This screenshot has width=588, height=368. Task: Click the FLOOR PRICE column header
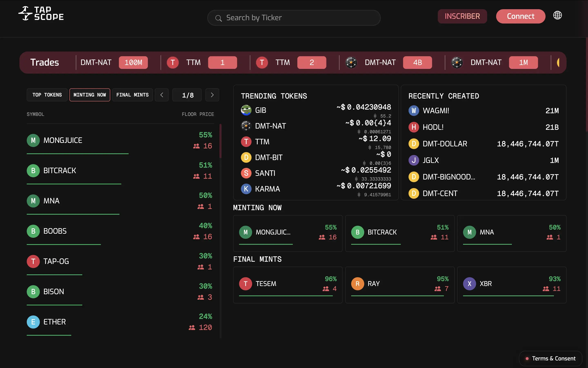point(198,114)
